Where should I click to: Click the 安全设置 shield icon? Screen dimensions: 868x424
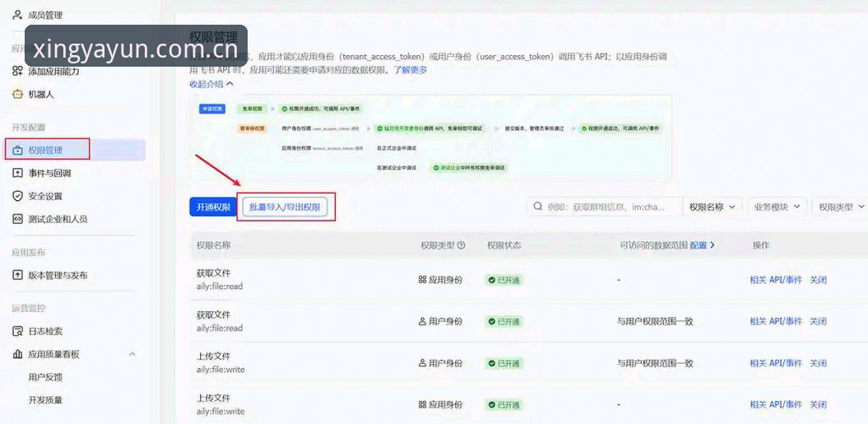pos(18,196)
